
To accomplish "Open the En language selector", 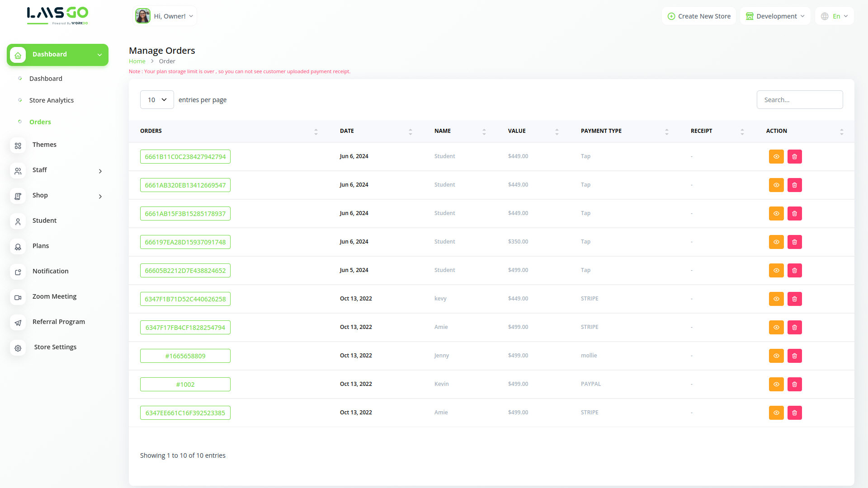I will tap(835, 16).
